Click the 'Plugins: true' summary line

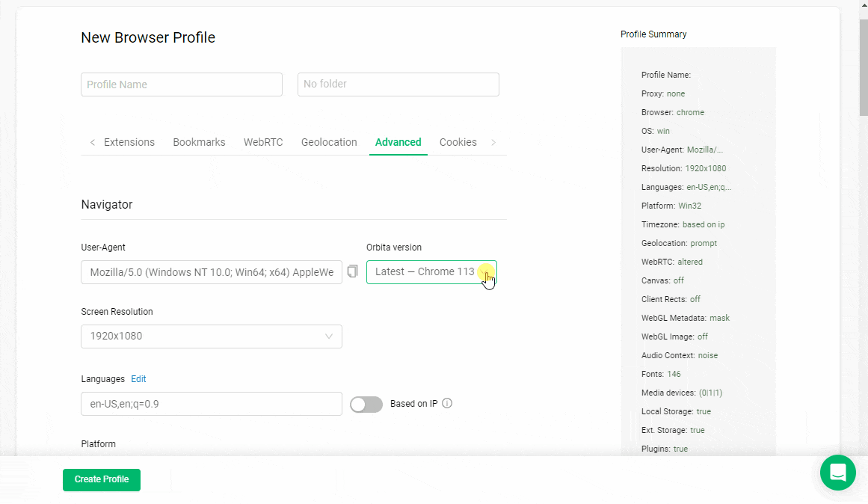[665, 449]
